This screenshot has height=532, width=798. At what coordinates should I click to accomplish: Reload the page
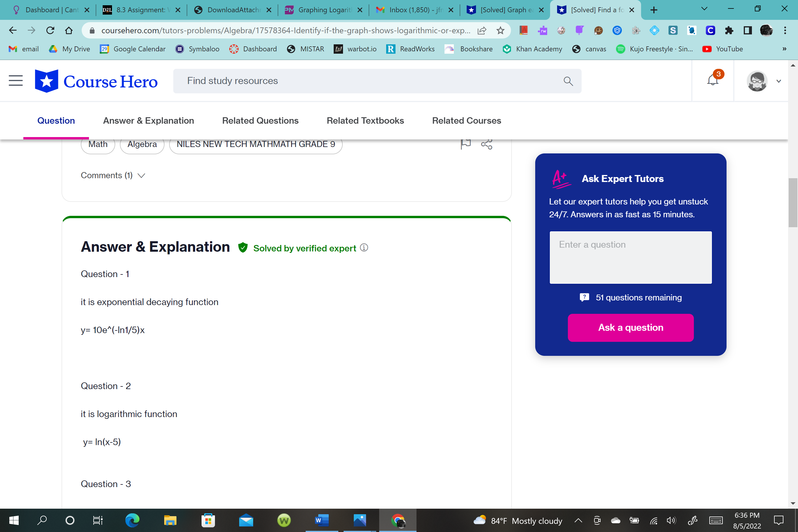(x=50, y=31)
